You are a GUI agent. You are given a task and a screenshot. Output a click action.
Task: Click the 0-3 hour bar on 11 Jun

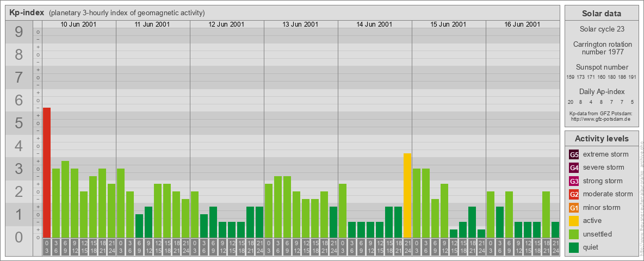click(x=121, y=203)
